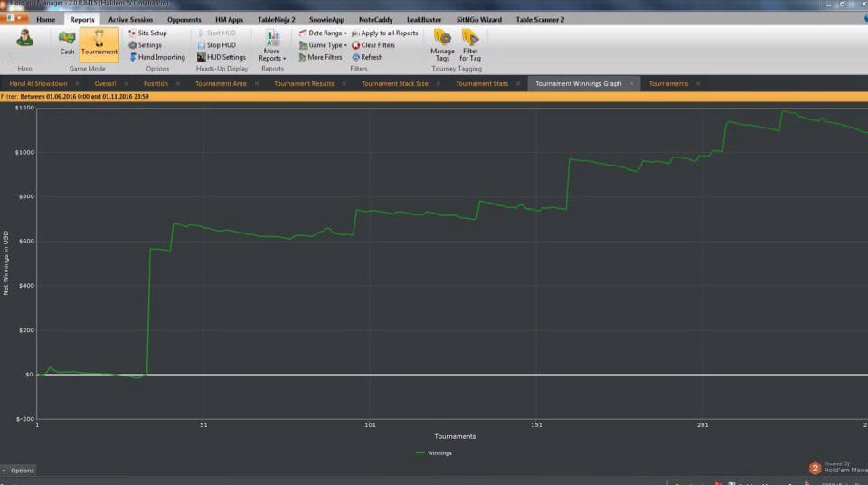This screenshot has height=485, width=868.
Task: Select the Tournament Winnings Graph tab
Action: 579,83
